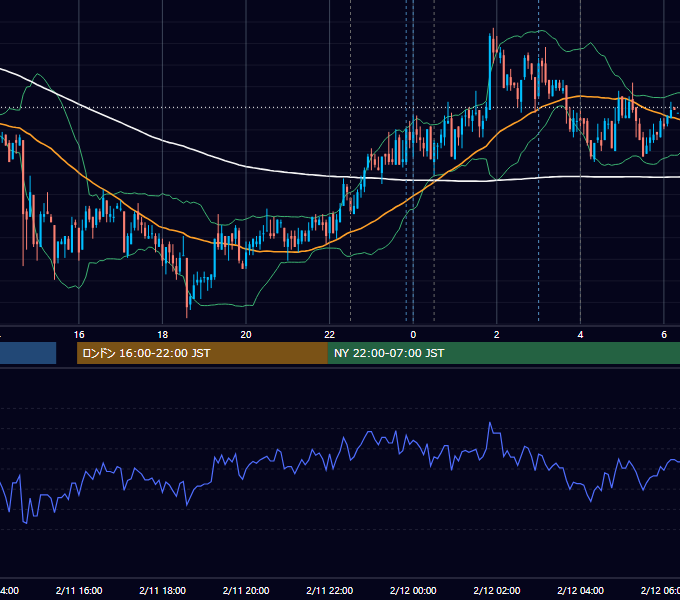Image resolution: width=680 pixels, height=600 pixels.
Task: Click the 2/11 20:00 label on indicator axis
Action: pyautogui.click(x=246, y=591)
